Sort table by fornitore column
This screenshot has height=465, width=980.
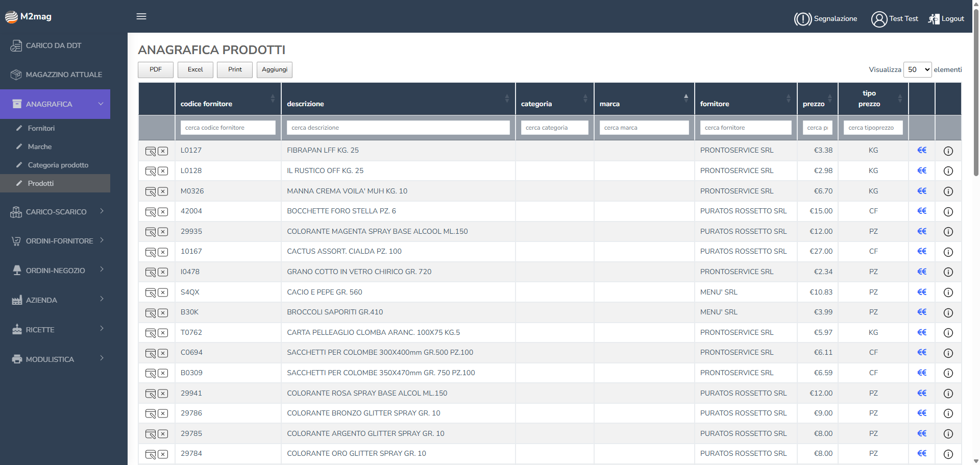[746, 99]
